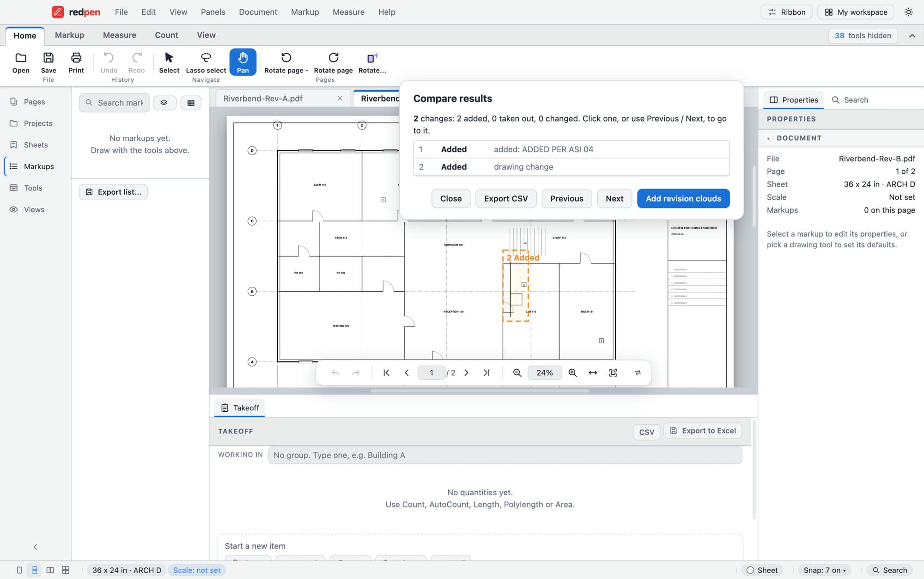Click Export CSV in Compare results
This screenshot has width=924, height=579.
(x=506, y=199)
